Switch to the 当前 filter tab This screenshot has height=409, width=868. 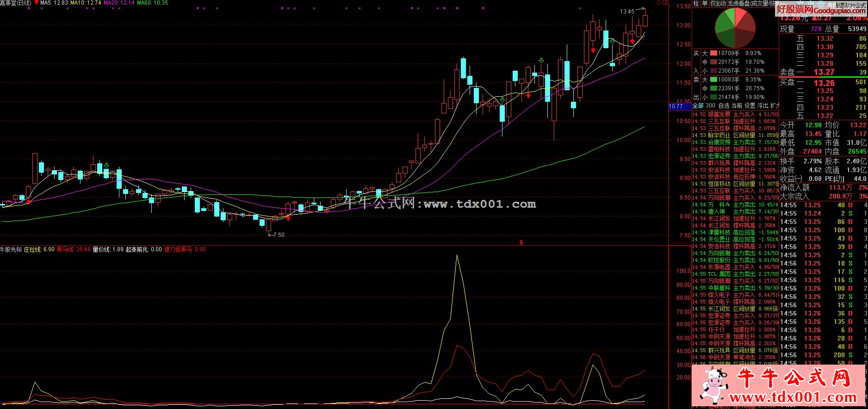click(x=737, y=106)
